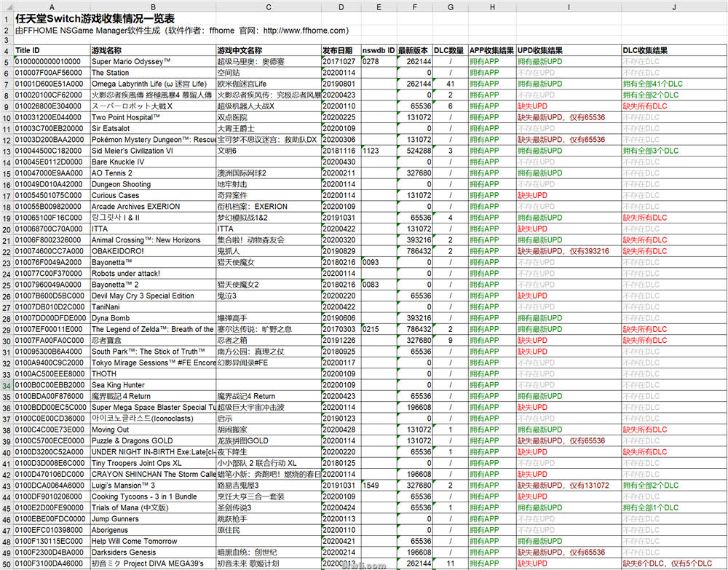Select the Tiny Troopers Joint Ops XL cell
Image resolution: width=728 pixels, height=570 pixels.
[x=153, y=463]
